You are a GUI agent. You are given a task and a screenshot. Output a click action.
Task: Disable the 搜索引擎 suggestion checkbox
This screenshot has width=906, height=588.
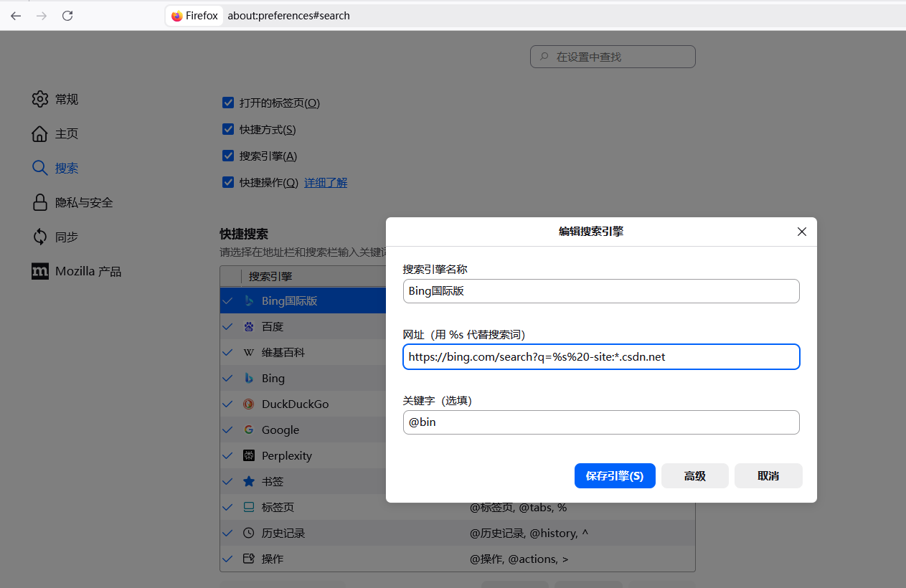pos(228,156)
